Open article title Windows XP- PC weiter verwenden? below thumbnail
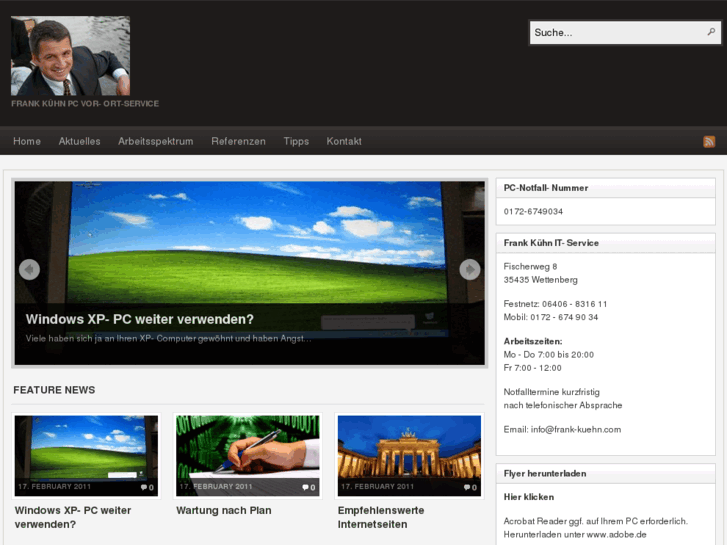Viewport: 727px width, 545px height. point(73,517)
